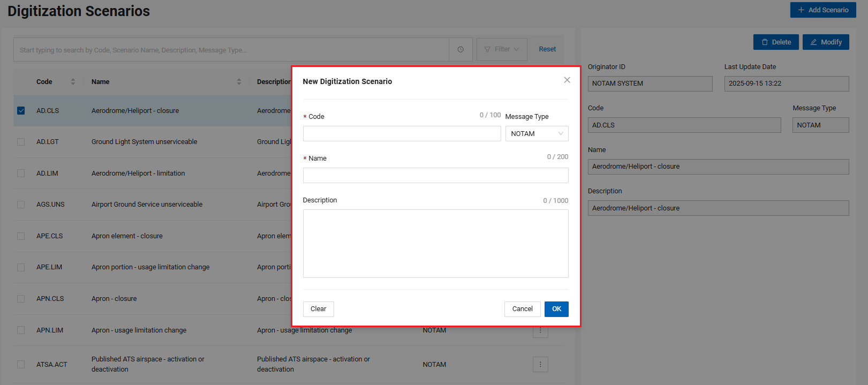Screen dimensions: 868x385
Task: Select the APN.LIM code cell
Action: [x=50, y=330]
